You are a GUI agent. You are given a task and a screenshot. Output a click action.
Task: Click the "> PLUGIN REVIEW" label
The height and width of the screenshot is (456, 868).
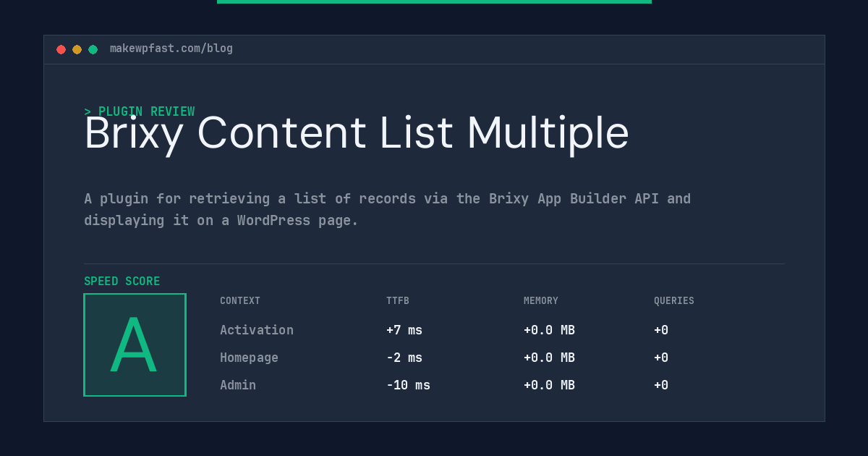click(140, 111)
